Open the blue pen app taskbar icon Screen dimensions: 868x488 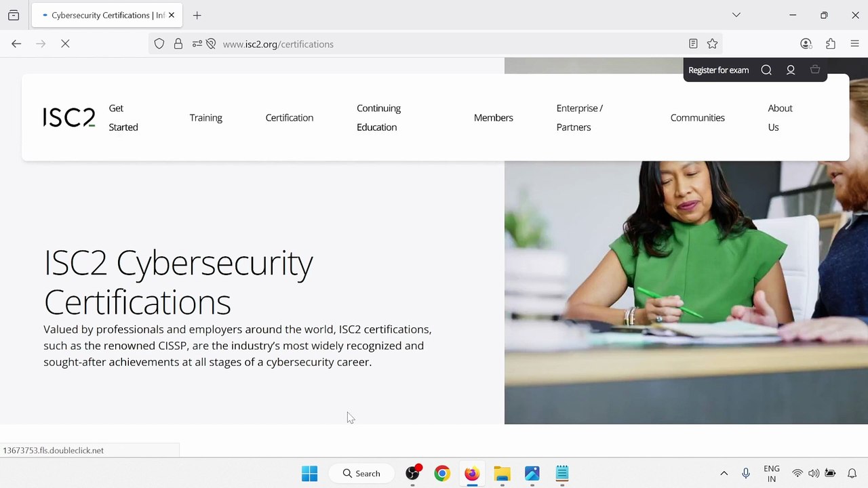point(532,473)
